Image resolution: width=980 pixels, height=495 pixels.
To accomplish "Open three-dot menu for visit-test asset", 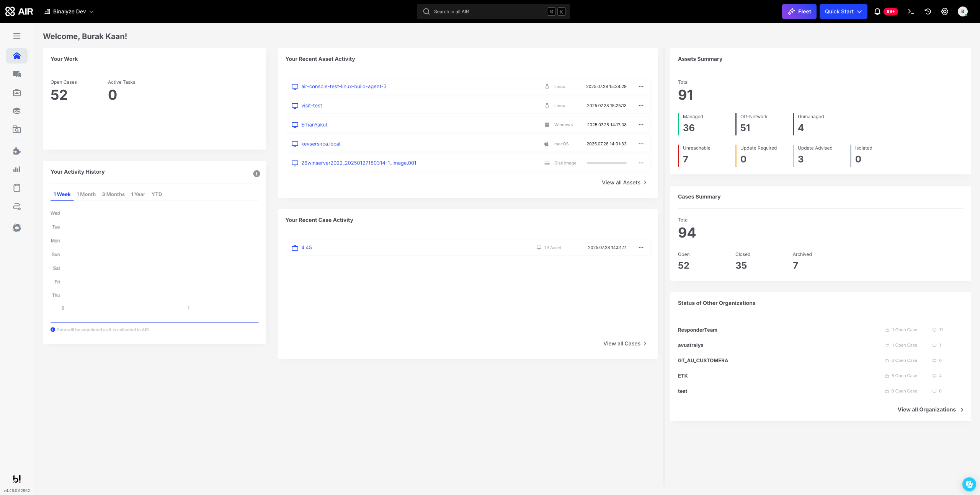I will click(641, 106).
